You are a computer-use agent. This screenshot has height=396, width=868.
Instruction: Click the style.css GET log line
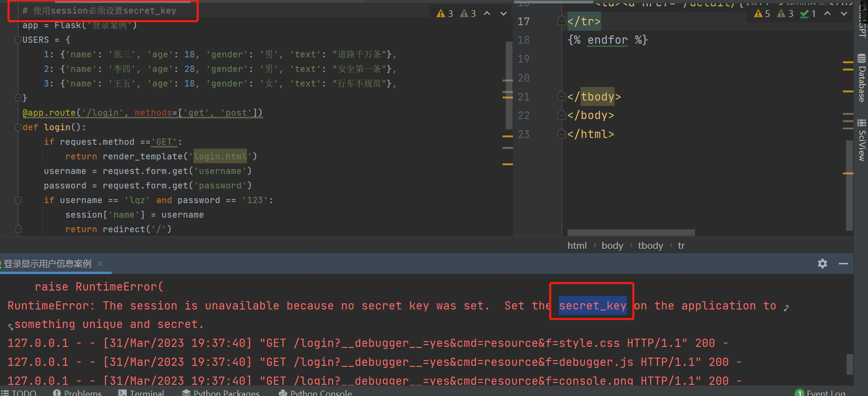coord(368,343)
